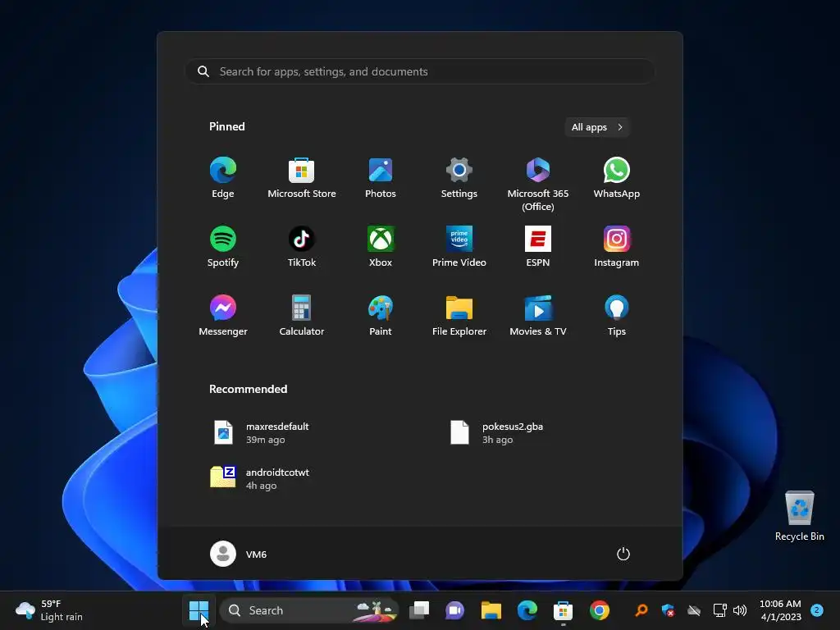This screenshot has width=840, height=630.
Task: Open the ESPN app
Action: point(538,246)
